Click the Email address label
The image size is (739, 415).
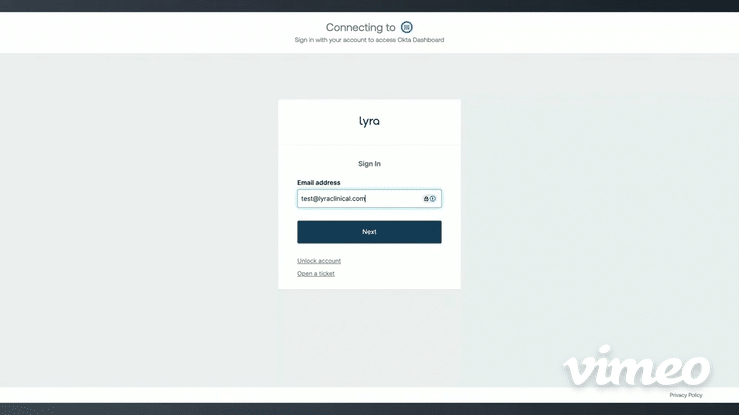coord(319,182)
